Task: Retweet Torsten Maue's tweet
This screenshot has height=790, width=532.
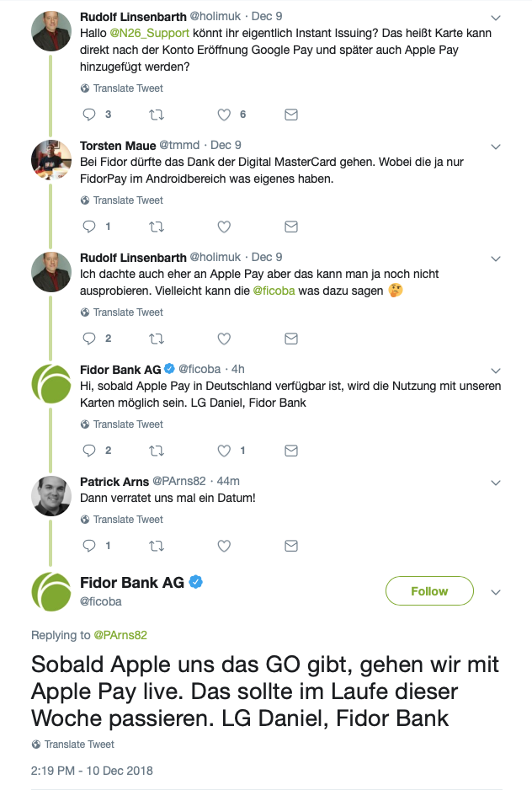Action: click(x=157, y=227)
